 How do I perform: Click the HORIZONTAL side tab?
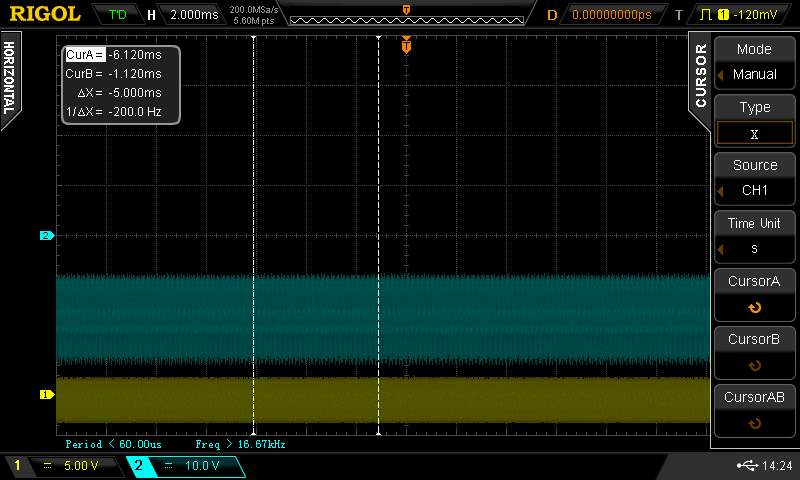coord(9,78)
